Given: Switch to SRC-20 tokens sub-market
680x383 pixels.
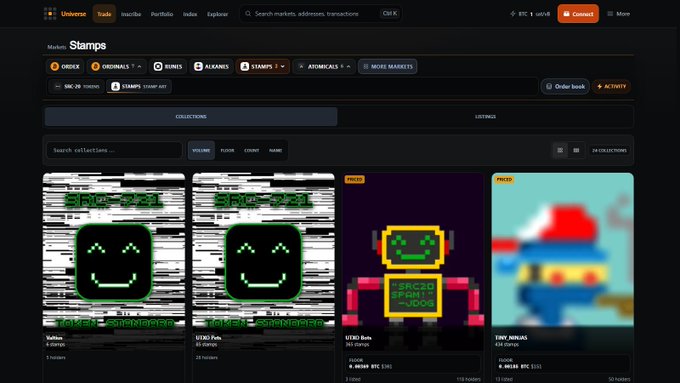Looking at the screenshot, I should coord(77,86).
